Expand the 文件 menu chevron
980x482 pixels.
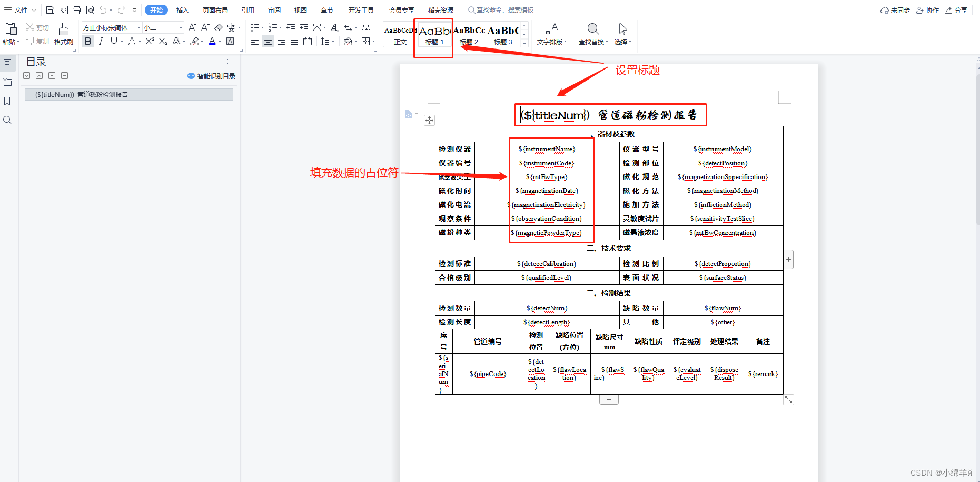[x=34, y=10]
